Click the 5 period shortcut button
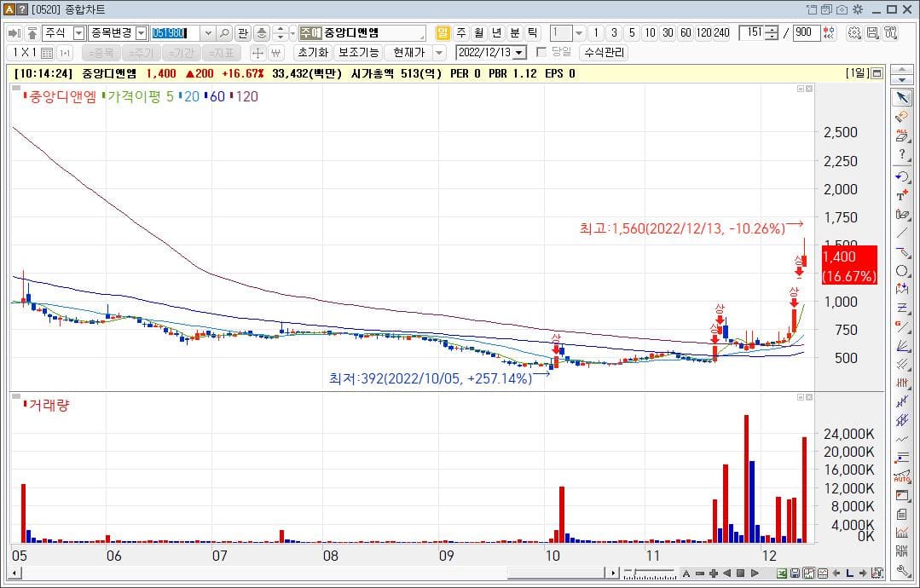 coord(632,33)
